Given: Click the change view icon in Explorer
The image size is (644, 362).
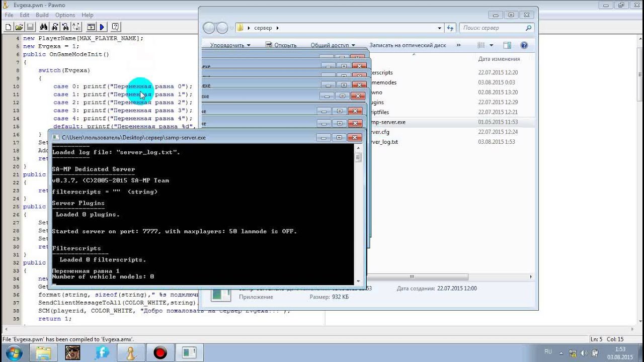Looking at the screenshot, I should coord(481,45).
